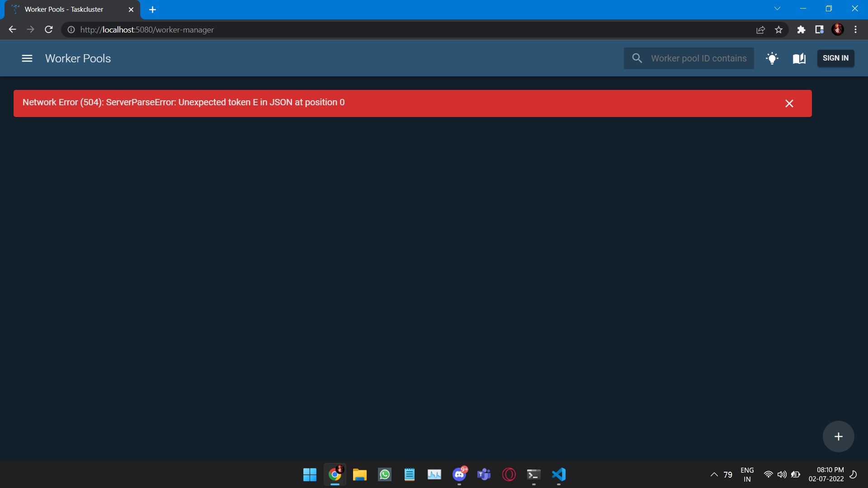Select the Worker Pools - Taskcluster tab

(63, 9)
